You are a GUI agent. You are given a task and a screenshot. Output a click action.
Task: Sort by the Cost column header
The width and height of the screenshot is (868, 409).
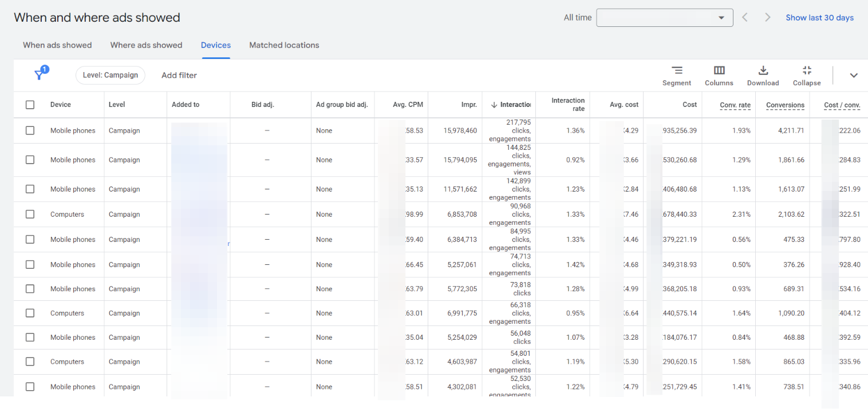(690, 105)
